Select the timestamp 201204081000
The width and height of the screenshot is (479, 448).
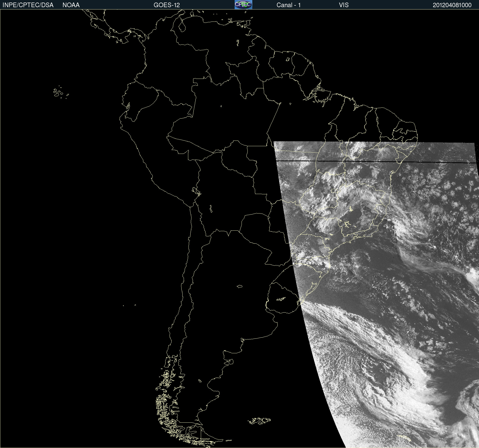(x=452, y=5)
